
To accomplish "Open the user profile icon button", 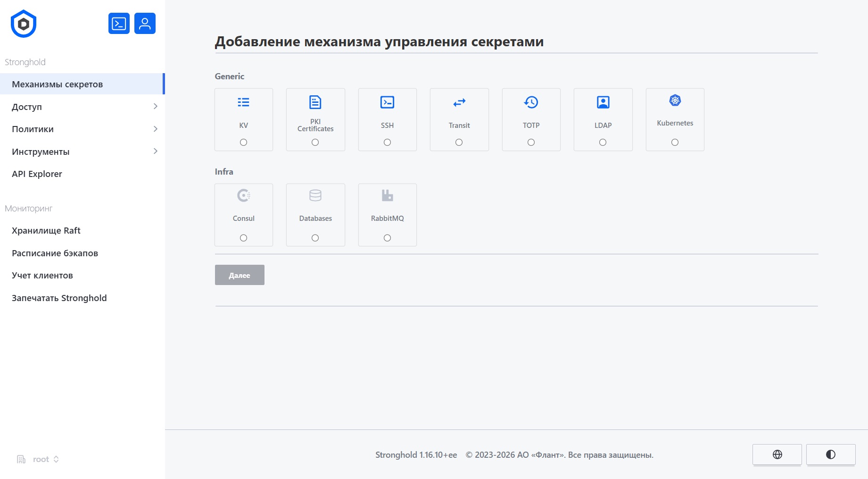I will click(x=145, y=23).
